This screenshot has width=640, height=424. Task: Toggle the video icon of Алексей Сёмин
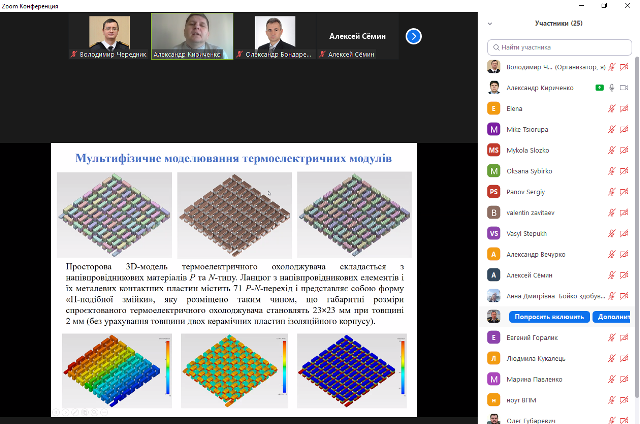pyautogui.click(x=625, y=275)
